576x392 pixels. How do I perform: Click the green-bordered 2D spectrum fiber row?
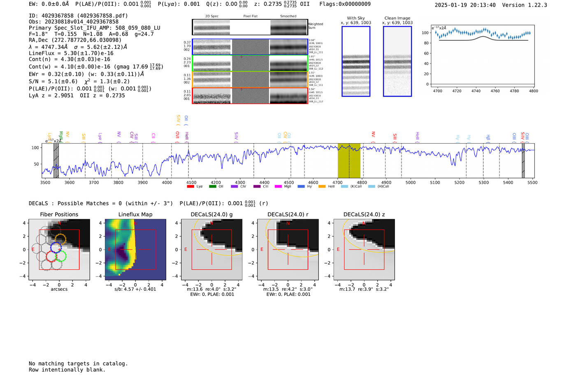pos(250,63)
